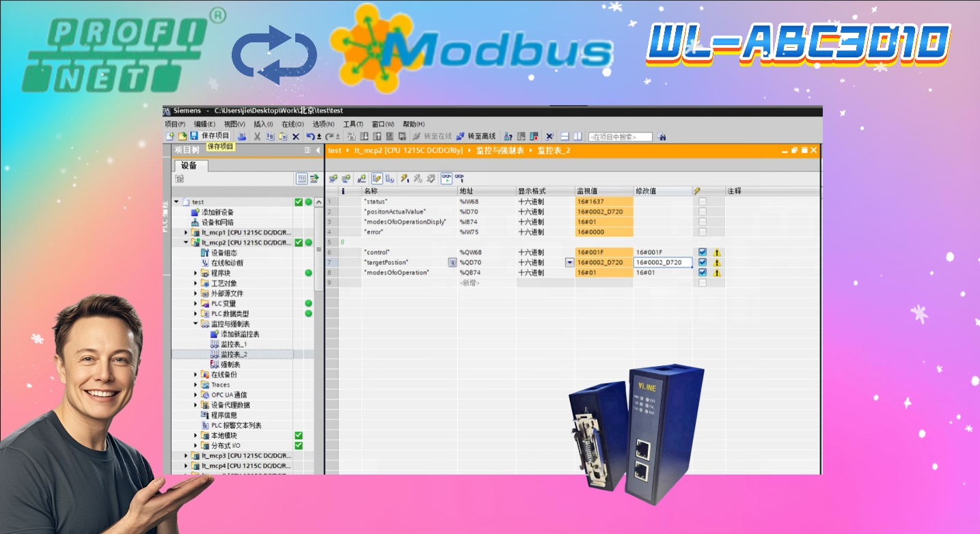Click the 监视值 column header
Screen dimensions: 980x534
coord(603,191)
